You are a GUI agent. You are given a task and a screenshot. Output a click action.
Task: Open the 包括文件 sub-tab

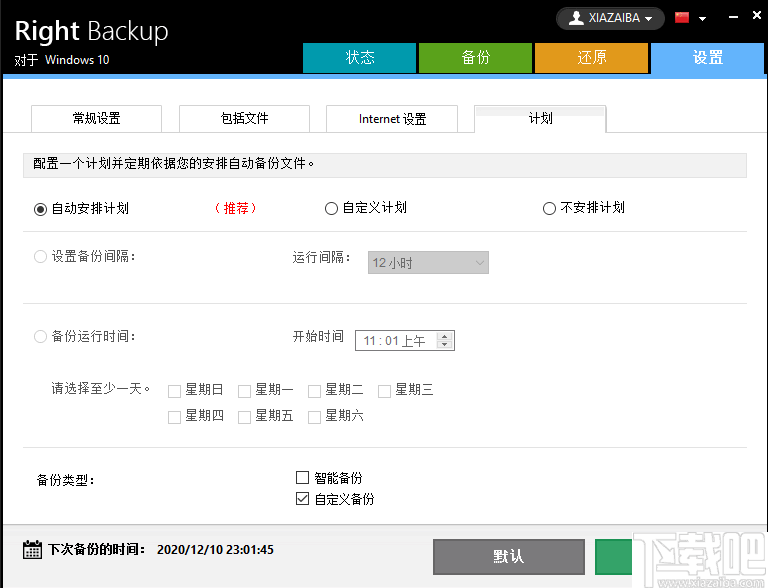coord(244,119)
